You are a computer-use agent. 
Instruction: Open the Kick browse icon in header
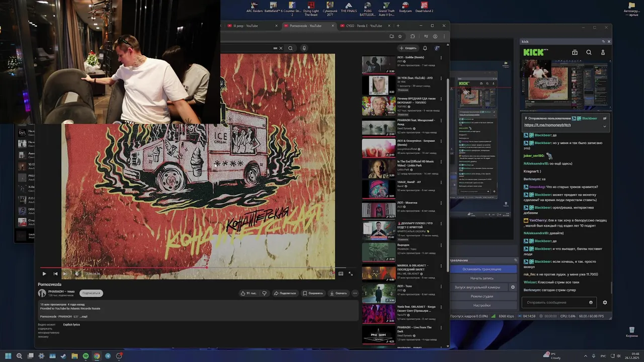(575, 52)
